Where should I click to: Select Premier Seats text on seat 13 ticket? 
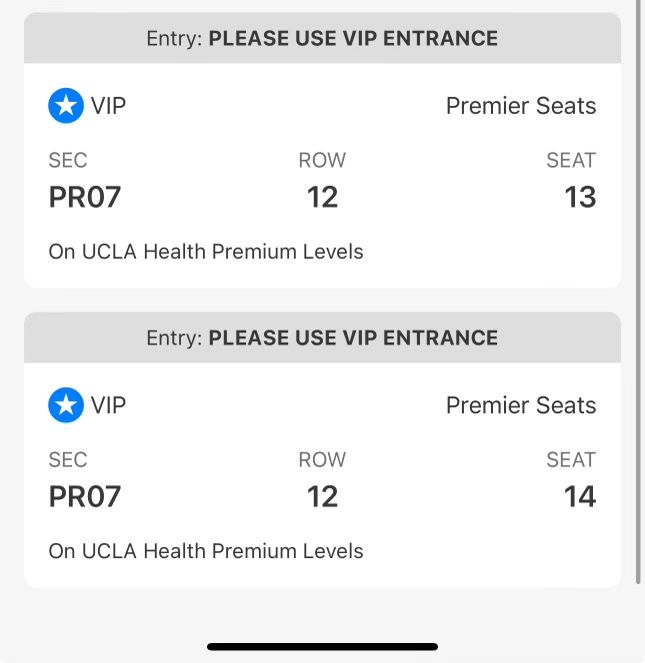pyautogui.click(x=520, y=106)
